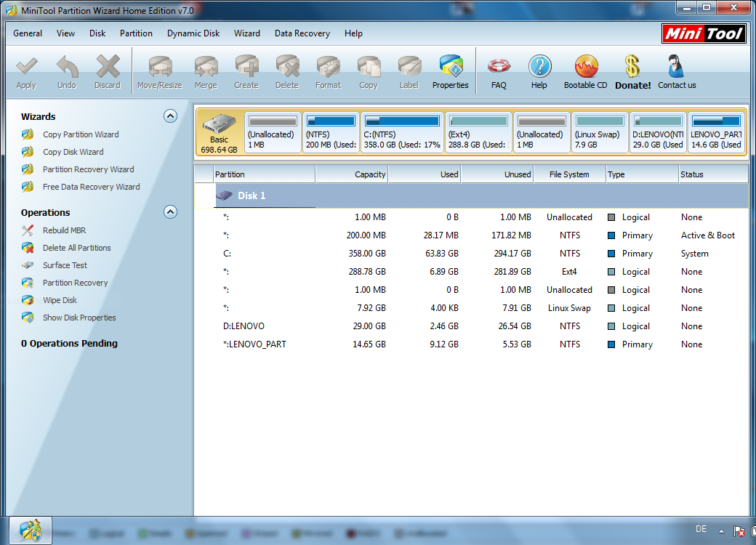Start a Surface Test
This screenshot has width=756, height=545.
65,265
